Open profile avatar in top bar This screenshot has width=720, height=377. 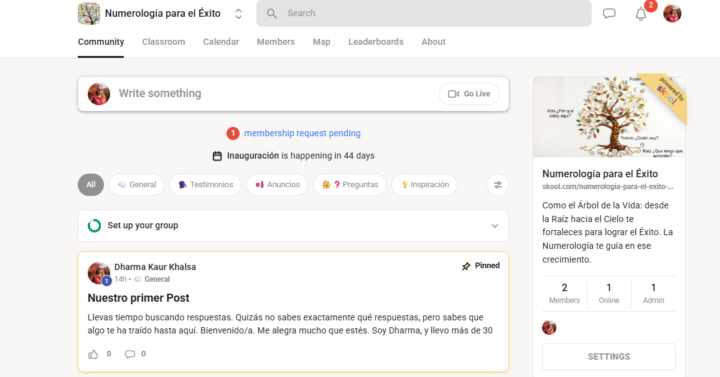pyautogui.click(x=672, y=13)
